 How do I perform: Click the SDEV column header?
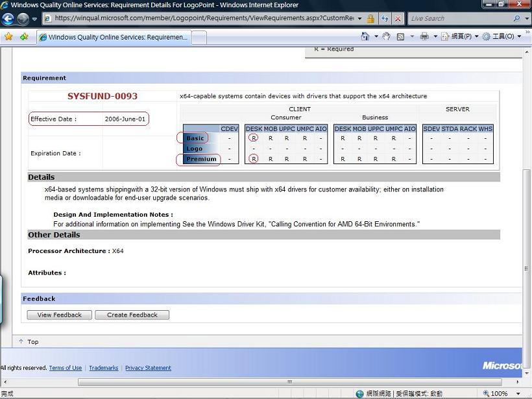click(431, 128)
